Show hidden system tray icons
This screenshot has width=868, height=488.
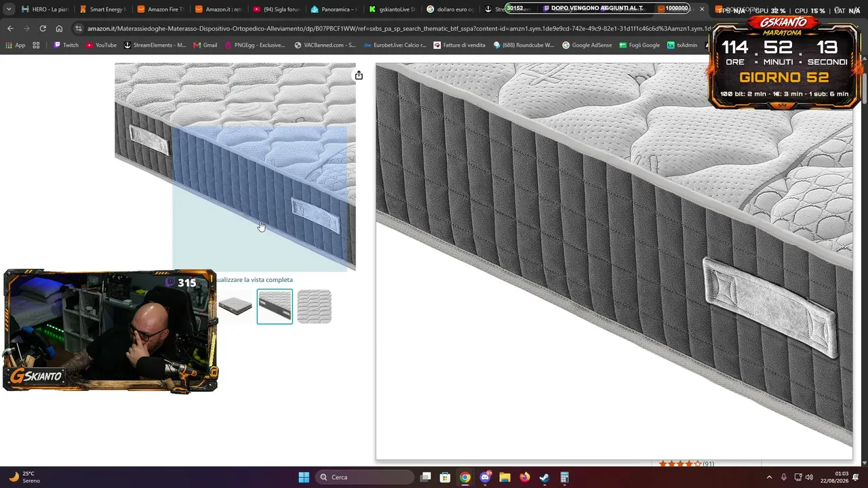769,477
